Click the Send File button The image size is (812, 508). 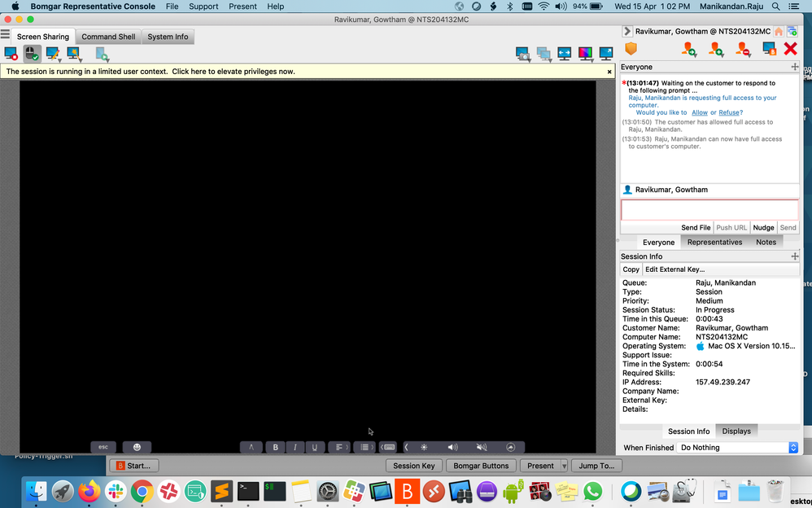pyautogui.click(x=696, y=228)
